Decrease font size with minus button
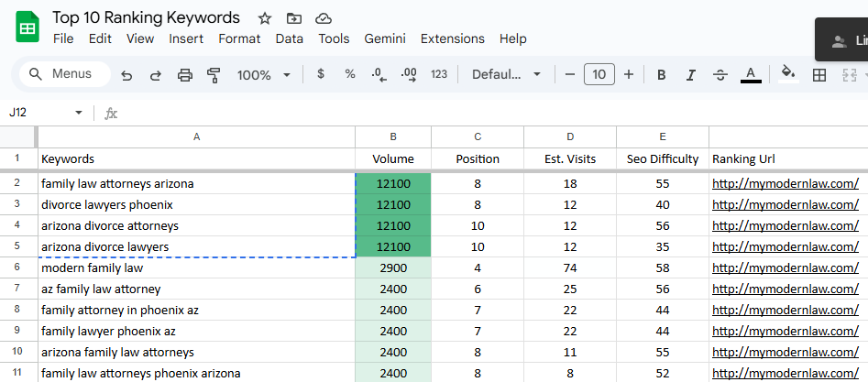The width and height of the screenshot is (868, 382). 570,74
